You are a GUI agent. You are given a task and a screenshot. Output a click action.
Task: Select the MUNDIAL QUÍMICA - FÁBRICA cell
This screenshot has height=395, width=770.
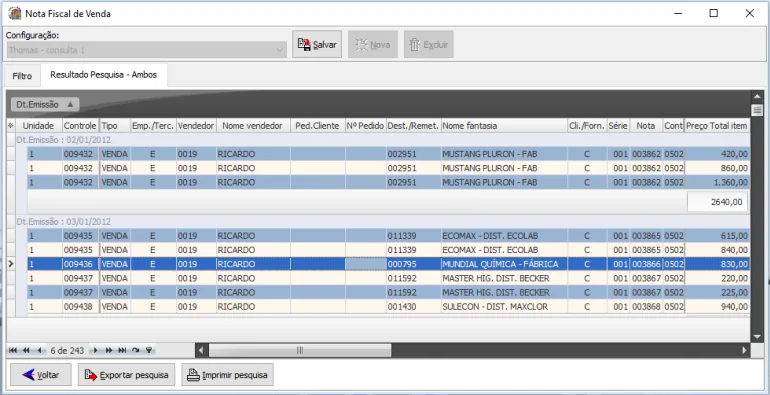click(504, 264)
